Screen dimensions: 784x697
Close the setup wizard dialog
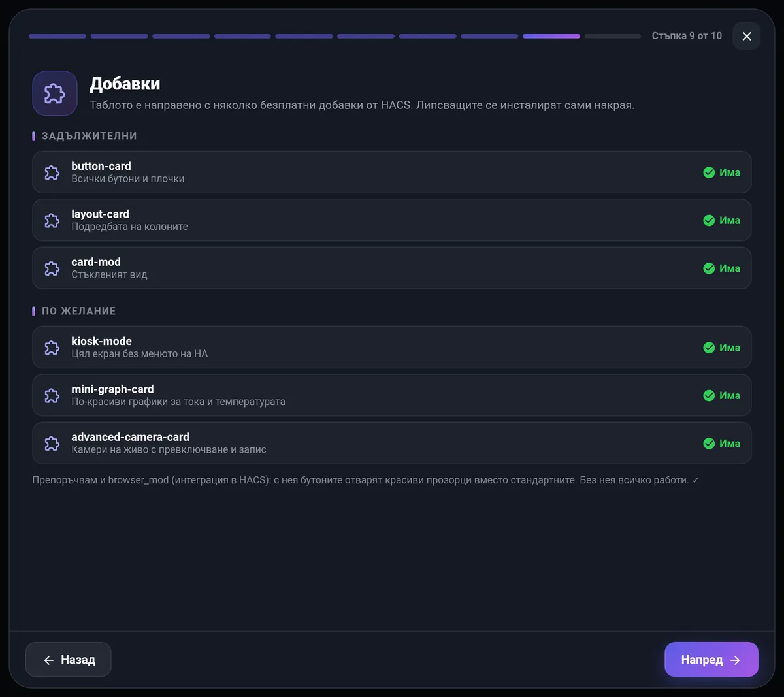pyautogui.click(x=747, y=36)
